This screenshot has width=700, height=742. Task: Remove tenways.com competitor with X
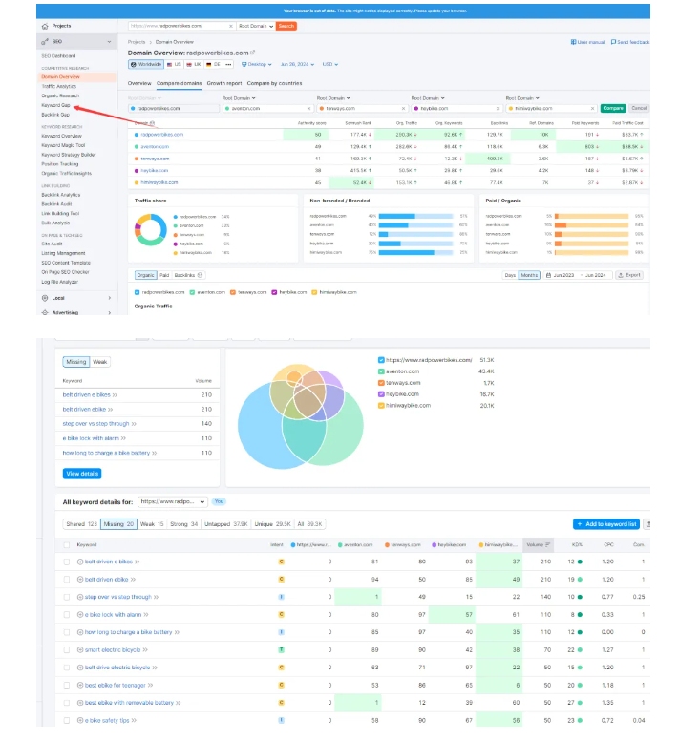(x=403, y=108)
